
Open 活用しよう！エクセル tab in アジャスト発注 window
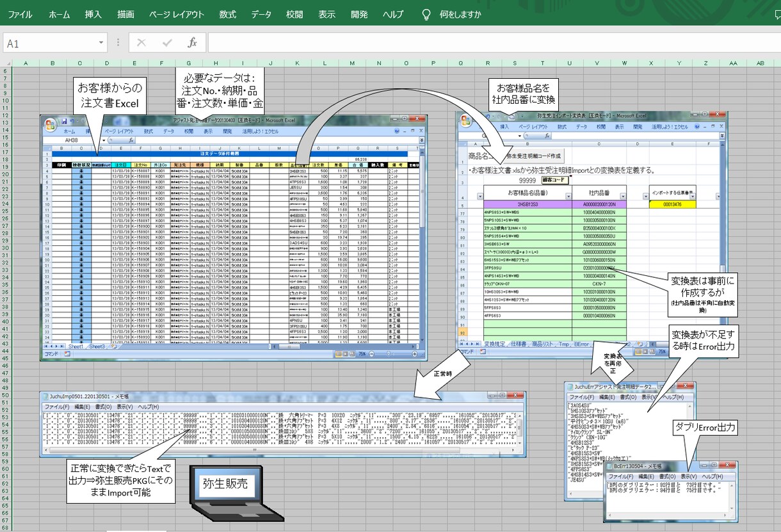click(262, 131)
